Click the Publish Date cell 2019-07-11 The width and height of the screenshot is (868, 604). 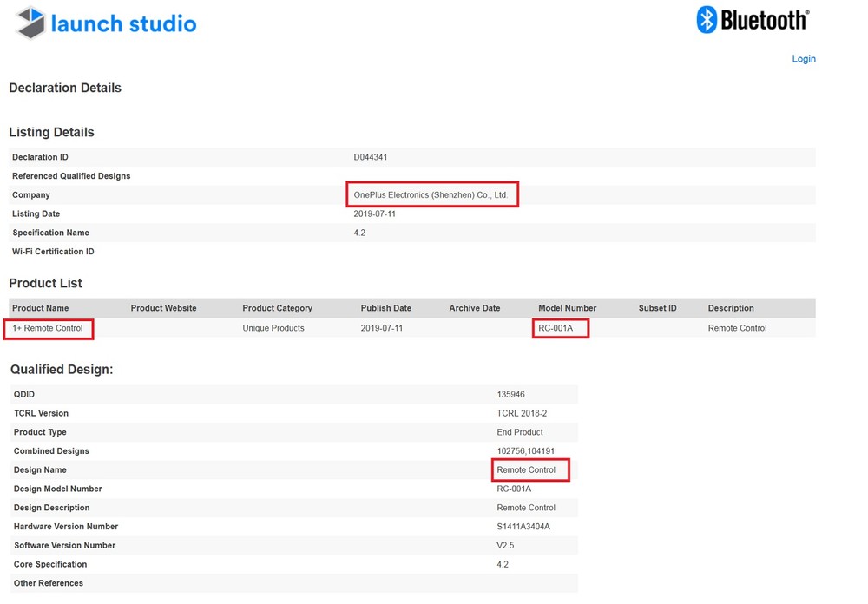pyautogui.click(x=382, y=328)
